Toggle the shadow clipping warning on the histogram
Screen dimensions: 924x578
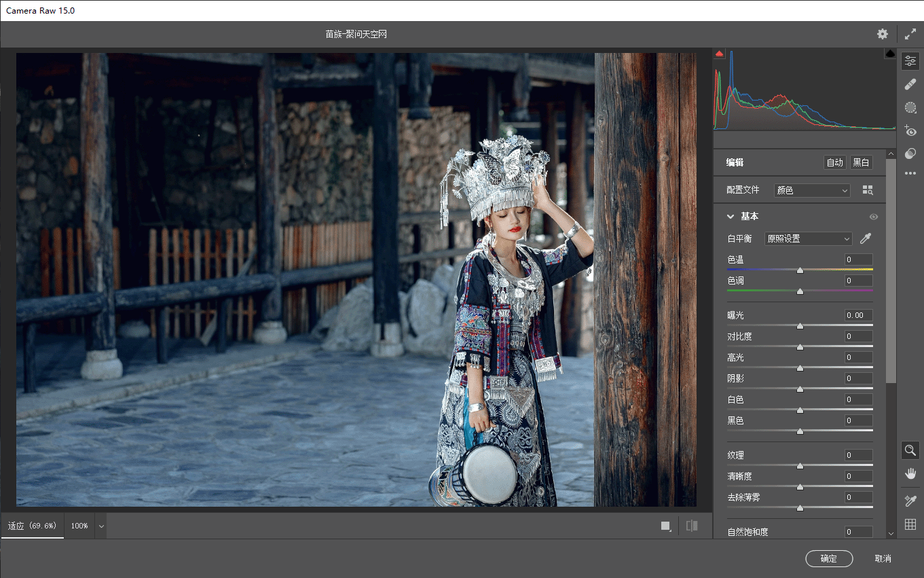coord(719,52)
